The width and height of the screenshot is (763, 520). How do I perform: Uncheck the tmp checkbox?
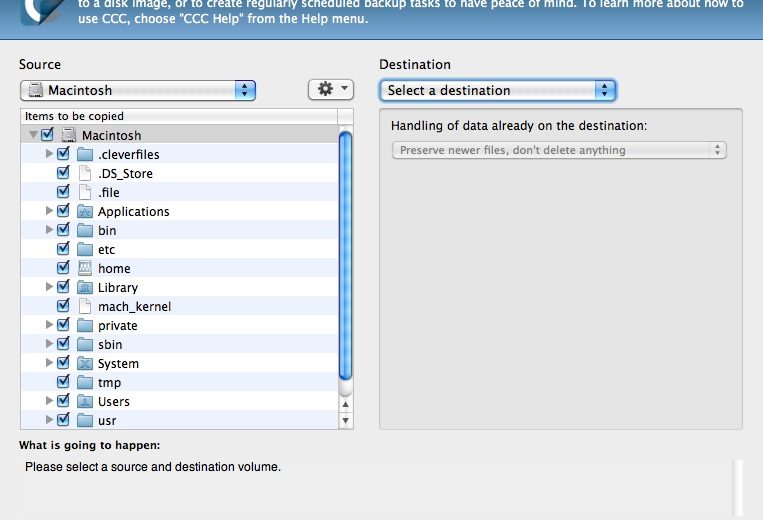pos(63,381)
